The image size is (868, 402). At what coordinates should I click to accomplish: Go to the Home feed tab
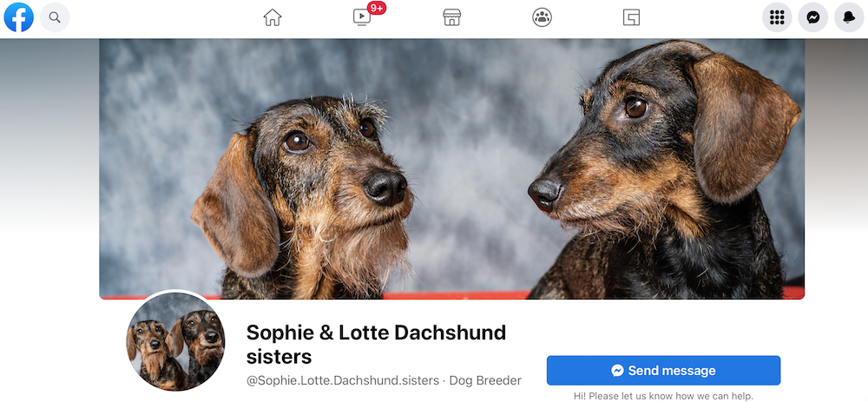pos(273,17)
